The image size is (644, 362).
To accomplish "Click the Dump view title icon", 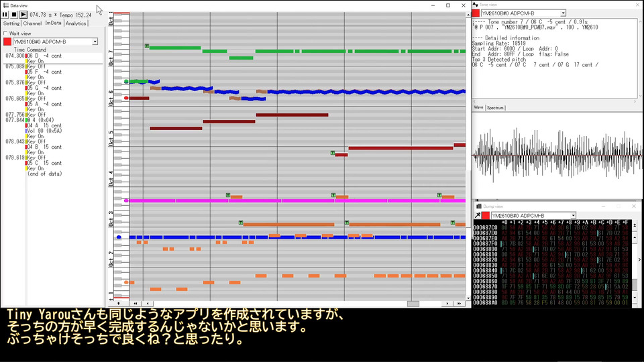I will click(x=478, y=206).
